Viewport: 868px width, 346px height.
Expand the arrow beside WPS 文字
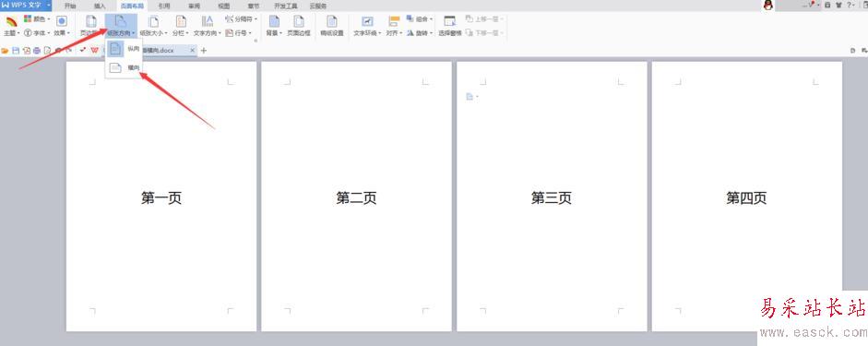pos(48,6)
